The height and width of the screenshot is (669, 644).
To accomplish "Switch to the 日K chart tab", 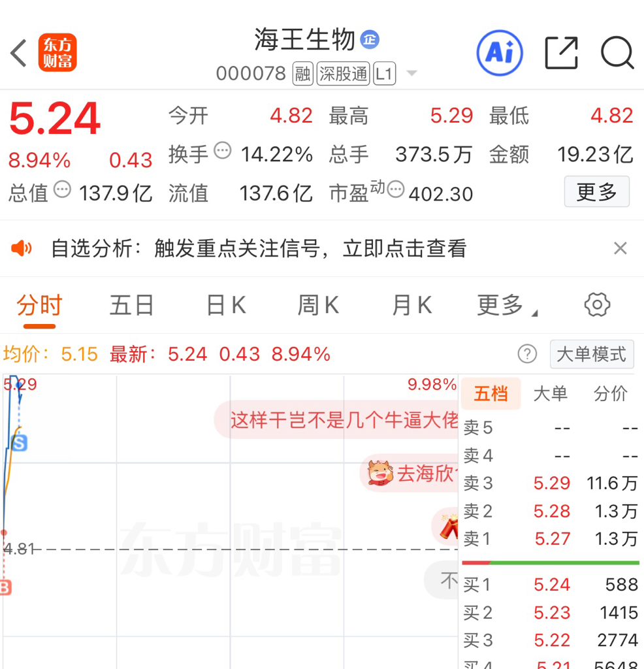I will [226, 305].
